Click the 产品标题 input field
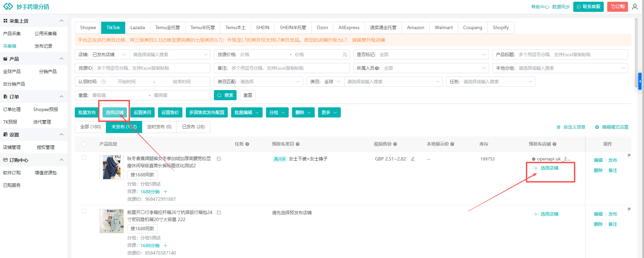This screenshot has height=258, width=644. point(560,55)
